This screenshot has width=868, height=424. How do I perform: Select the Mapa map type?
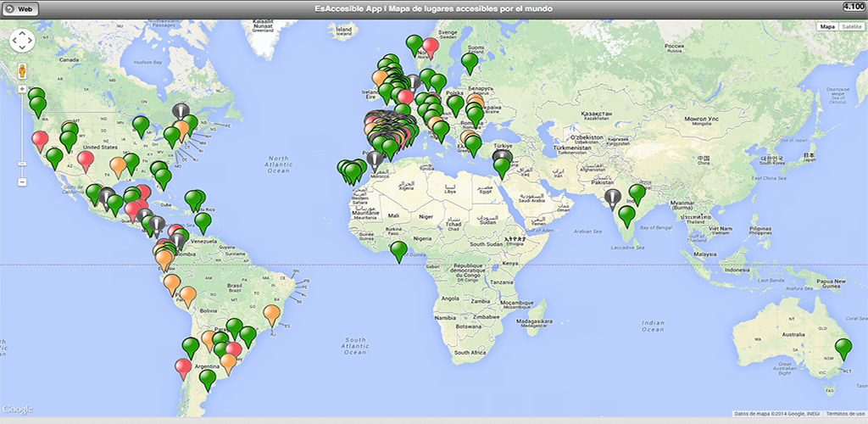click(826, 27)
